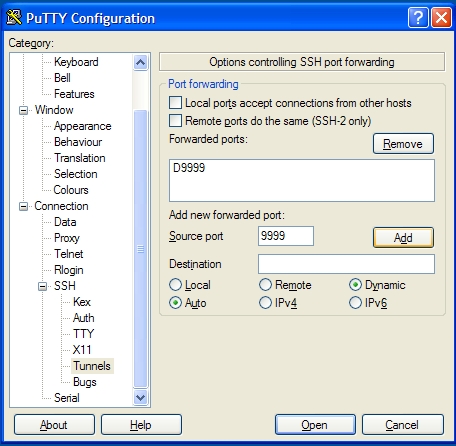Collapse the Connection tree node
456x446 pixels.
coord(23,206)
